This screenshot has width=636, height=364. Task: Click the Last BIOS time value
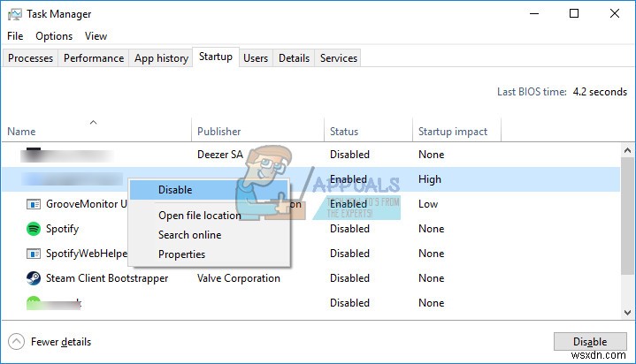coord(600,92)
